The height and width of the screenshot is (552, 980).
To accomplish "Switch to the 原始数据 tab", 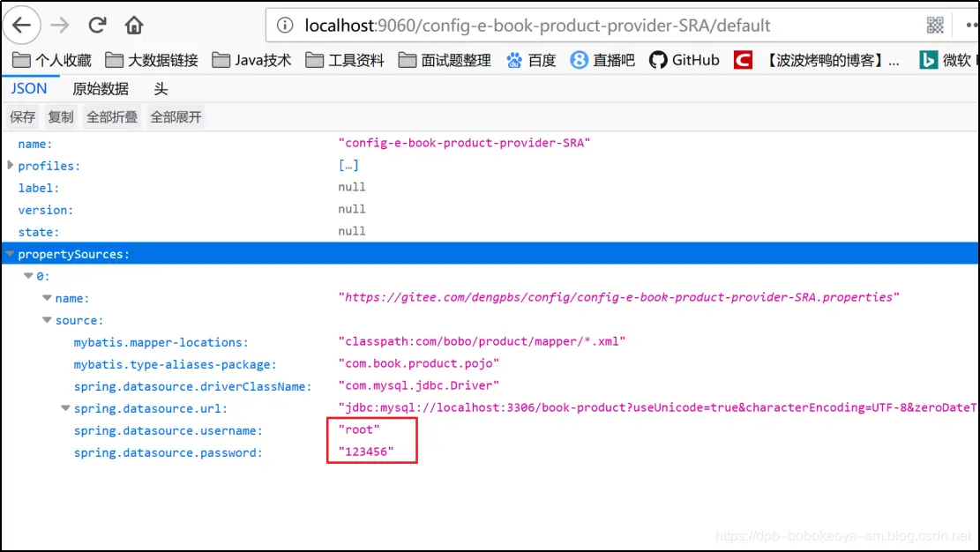I will [x=101, y=89].
